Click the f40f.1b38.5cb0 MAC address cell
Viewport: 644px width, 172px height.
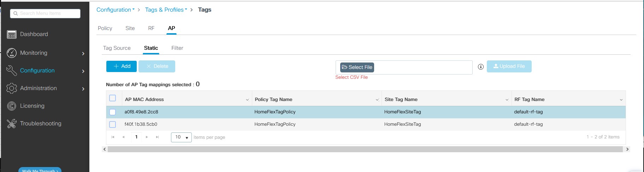141,124
